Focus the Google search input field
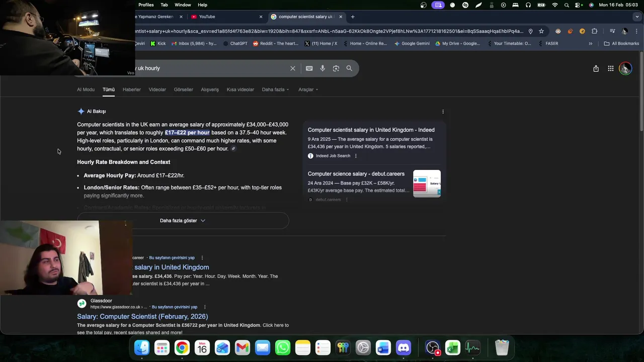 pos(211,68)
